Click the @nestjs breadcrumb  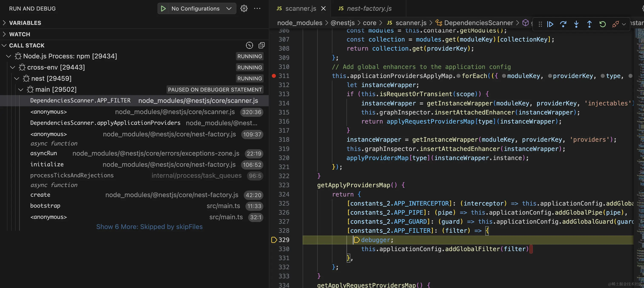tap(342, 23)
